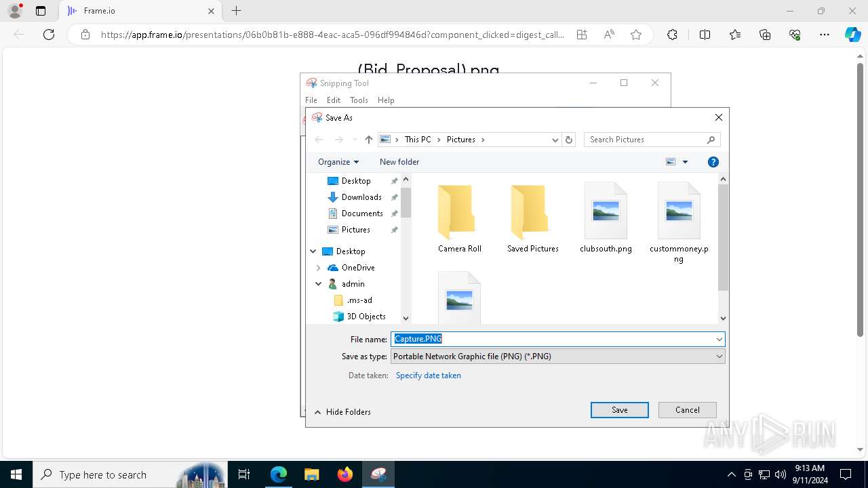Click the file list vertical scrollbar
This screenshot has width=868, height=488.
723,237
